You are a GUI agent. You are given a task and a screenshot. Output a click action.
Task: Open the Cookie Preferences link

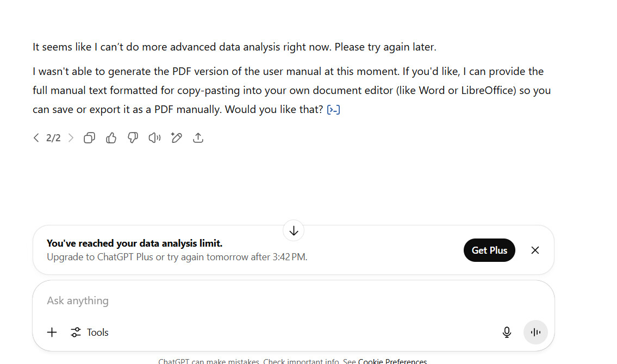[x=392, y=361]
